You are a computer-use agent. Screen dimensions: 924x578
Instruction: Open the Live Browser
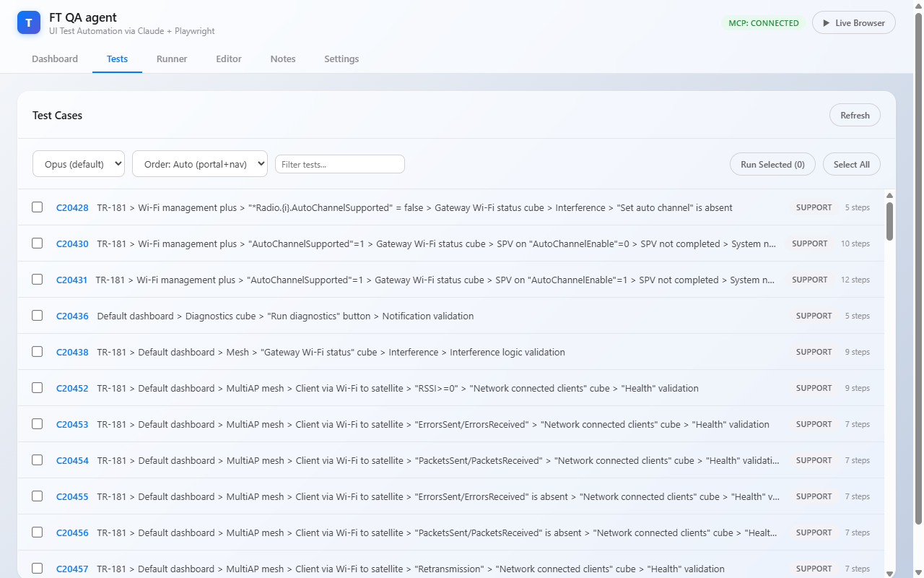click(x=854, y=22)
